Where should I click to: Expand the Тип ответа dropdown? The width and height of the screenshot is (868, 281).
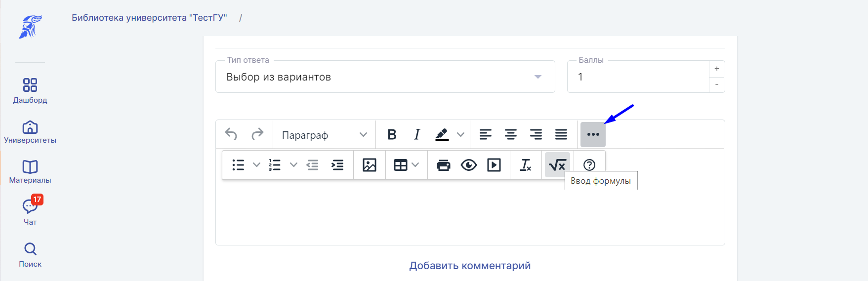385,77
